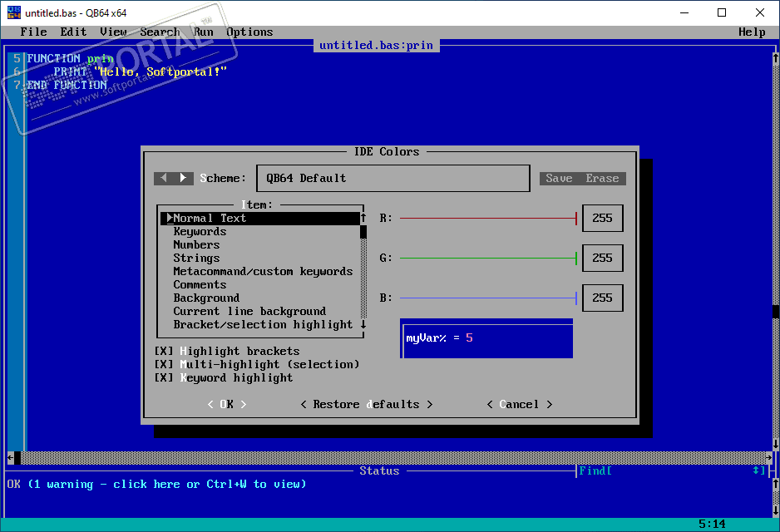
Task: Maximize the QB64 window
Action: 722,12
